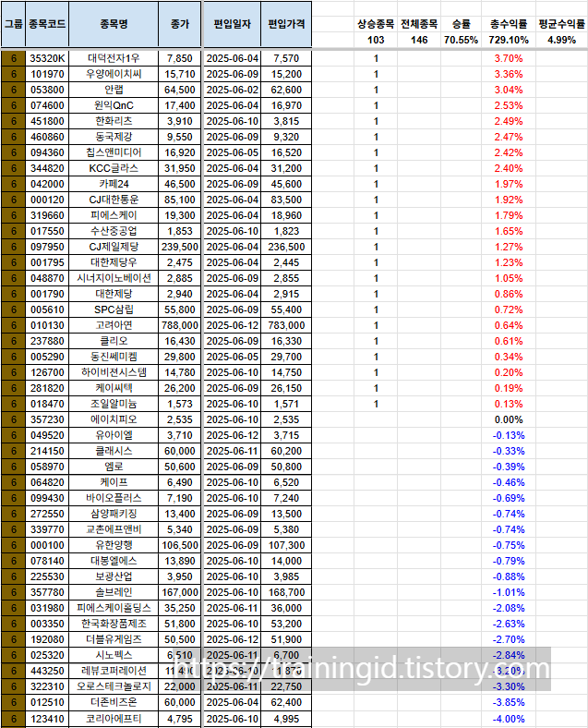The height and width of the screenshot is (728, 588).
Task: Click the 더블유게임즈 stock name cell
Action: point(114,640)
